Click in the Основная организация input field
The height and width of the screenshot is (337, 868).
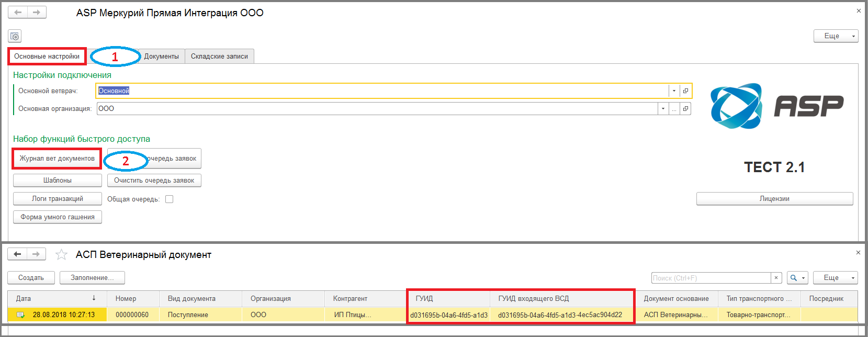pyautogui.click(x=377, y=108)
